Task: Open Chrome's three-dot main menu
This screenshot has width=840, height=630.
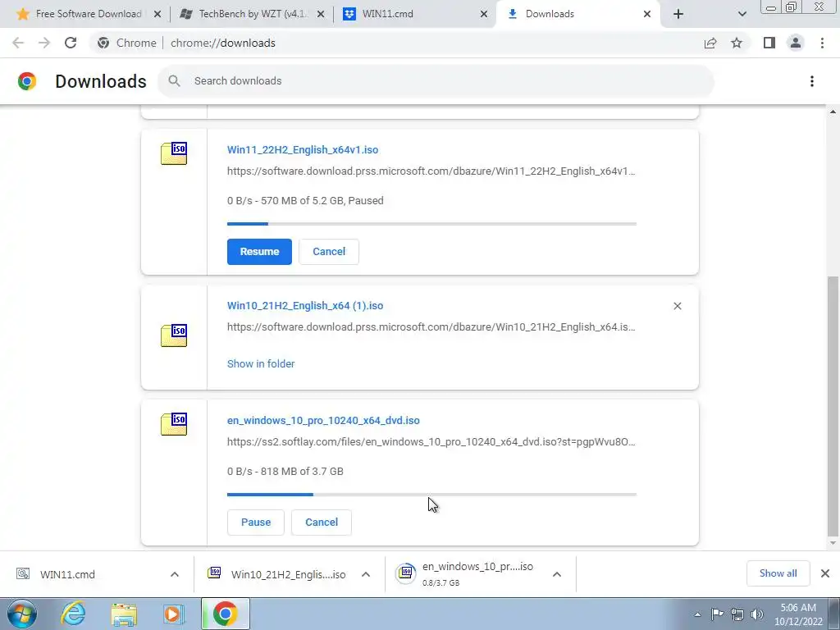Action: 822,43
